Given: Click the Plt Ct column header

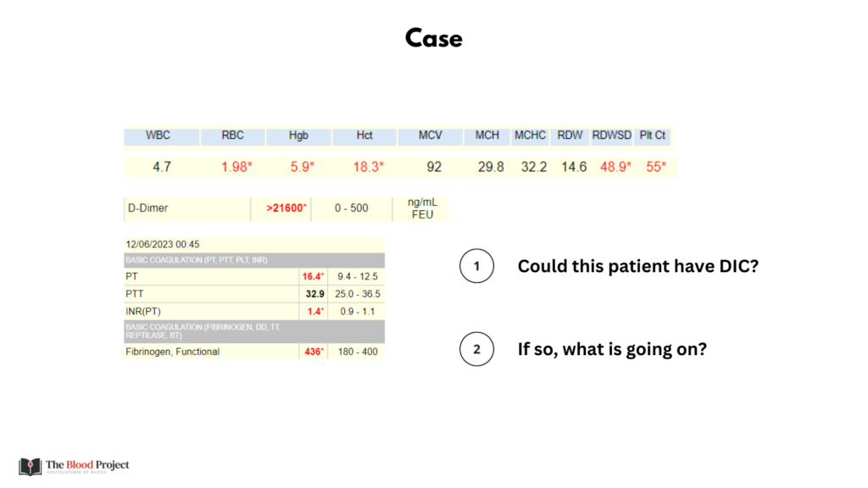Looking at the screenshot, I should pos(652,136).
